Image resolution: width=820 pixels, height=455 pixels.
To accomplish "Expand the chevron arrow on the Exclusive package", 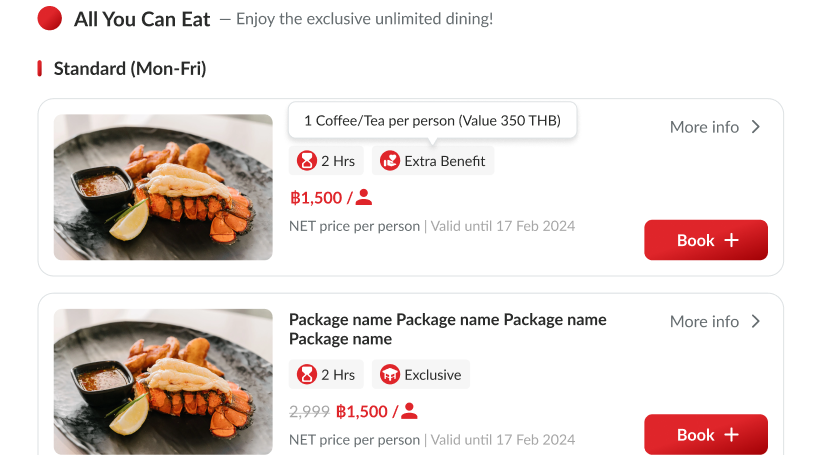I will 756,321.
